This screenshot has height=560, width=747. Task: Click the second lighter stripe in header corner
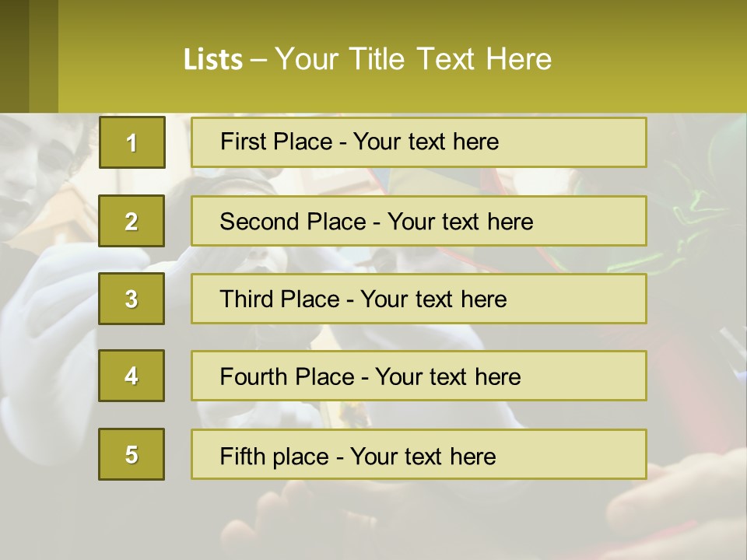(x=44, y=56)
